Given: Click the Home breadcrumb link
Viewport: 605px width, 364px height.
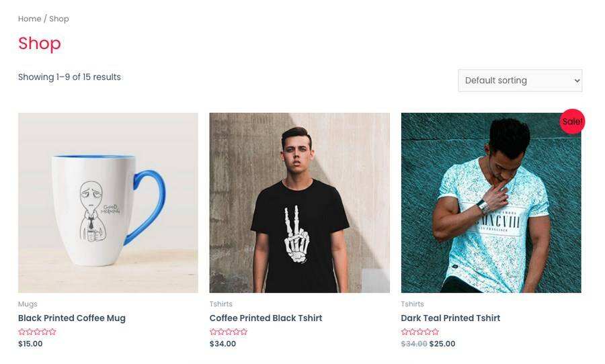Looking at the screenshot, I should pos(30,19).
